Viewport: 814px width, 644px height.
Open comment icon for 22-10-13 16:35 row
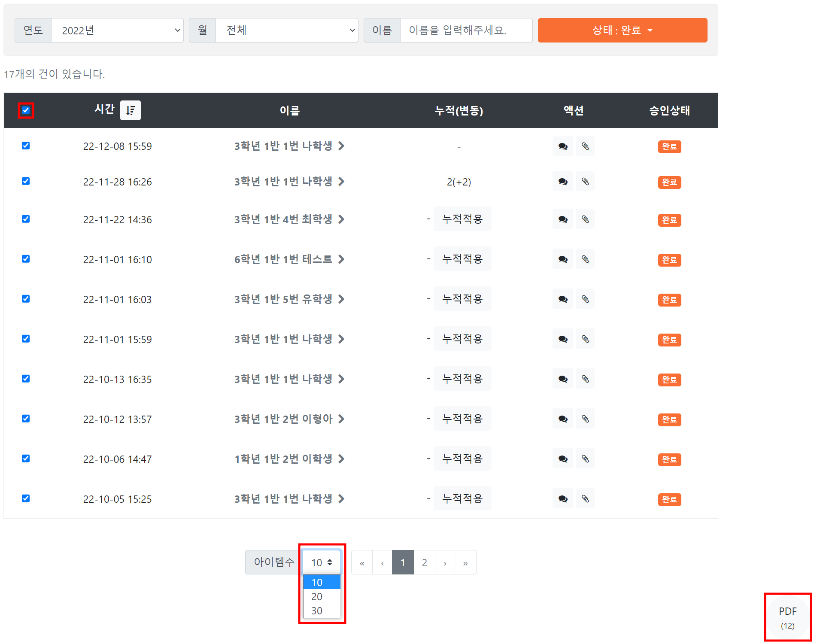tap(563, 380)
